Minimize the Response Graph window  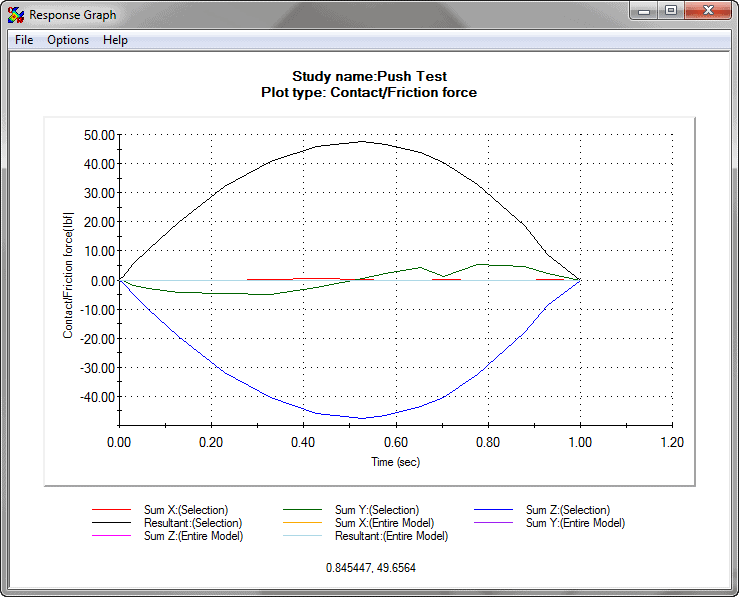644,11
